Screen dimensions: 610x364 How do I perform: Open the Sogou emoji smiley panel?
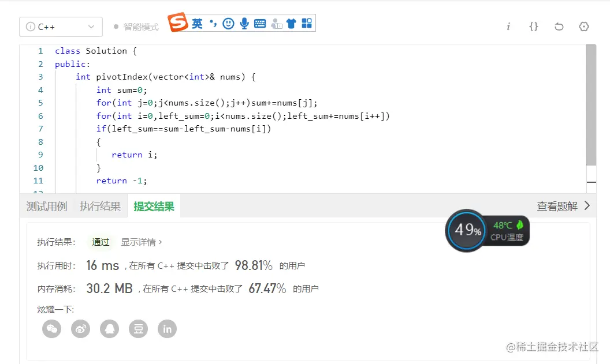click(x=228, y=24)
